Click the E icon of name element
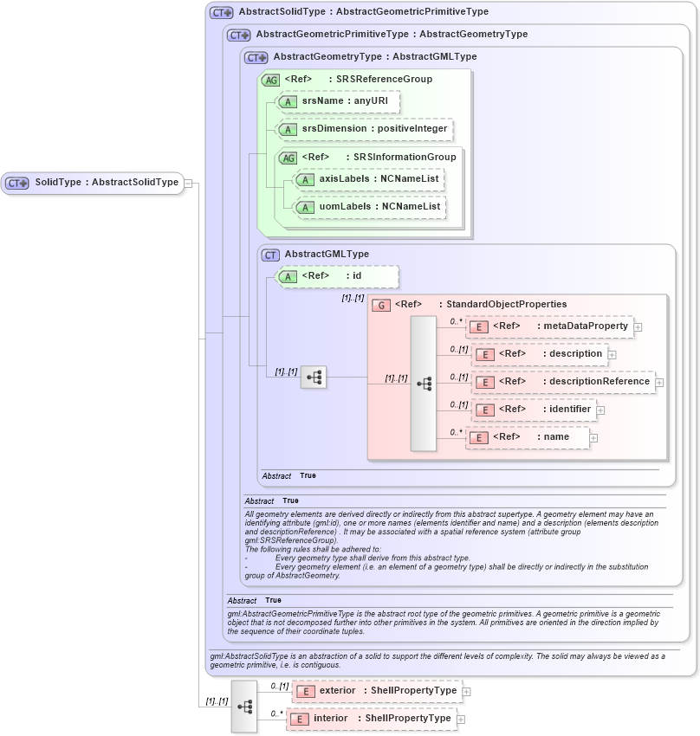The image size is (700, 736). pyautogui.click(x=478, y=438)
